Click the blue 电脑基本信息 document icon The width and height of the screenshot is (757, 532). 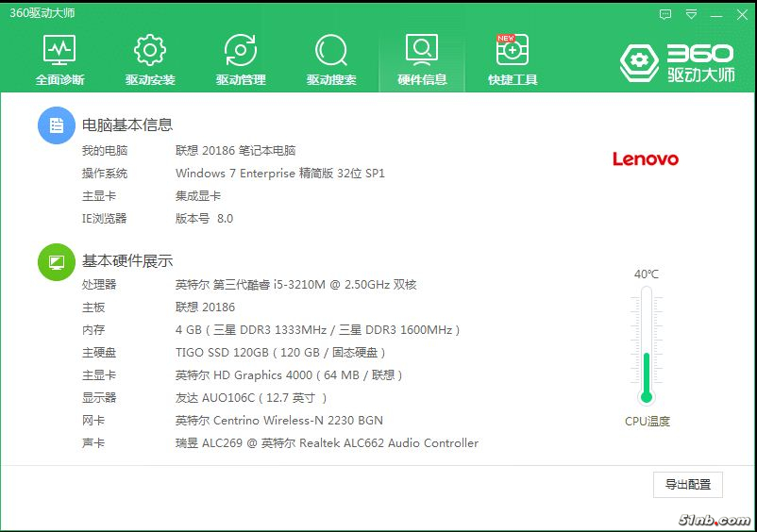click(x=57, y=125)
